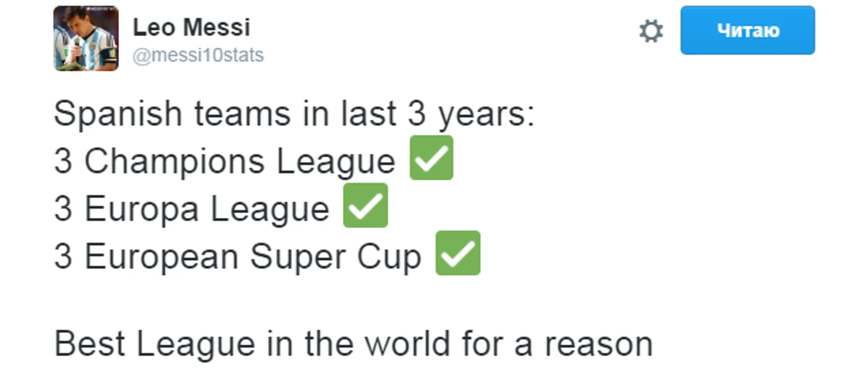Open the account settings gear icon

(x=651, y=31)
